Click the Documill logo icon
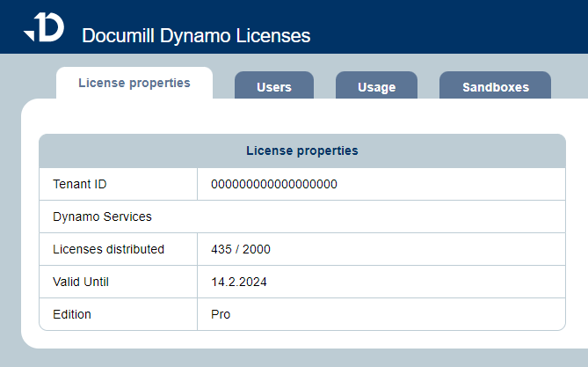This screenshot has width=588, height=367. point(44,27)
